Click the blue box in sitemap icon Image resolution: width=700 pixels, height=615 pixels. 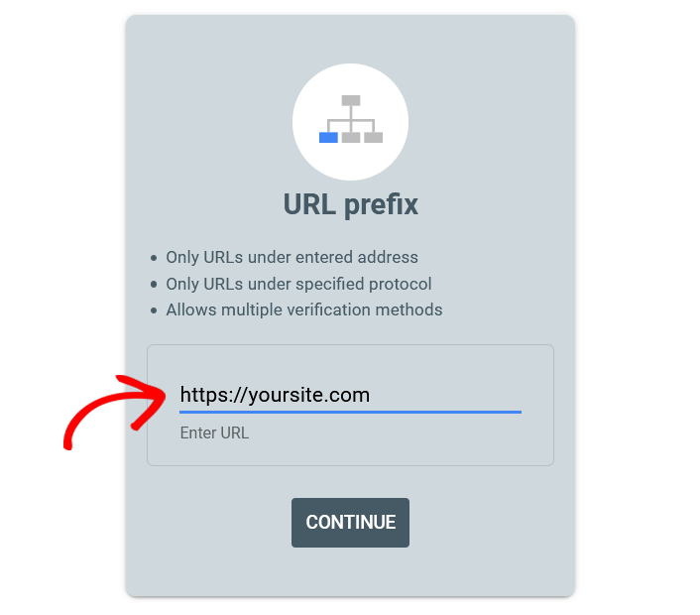[x=328, y=138]
